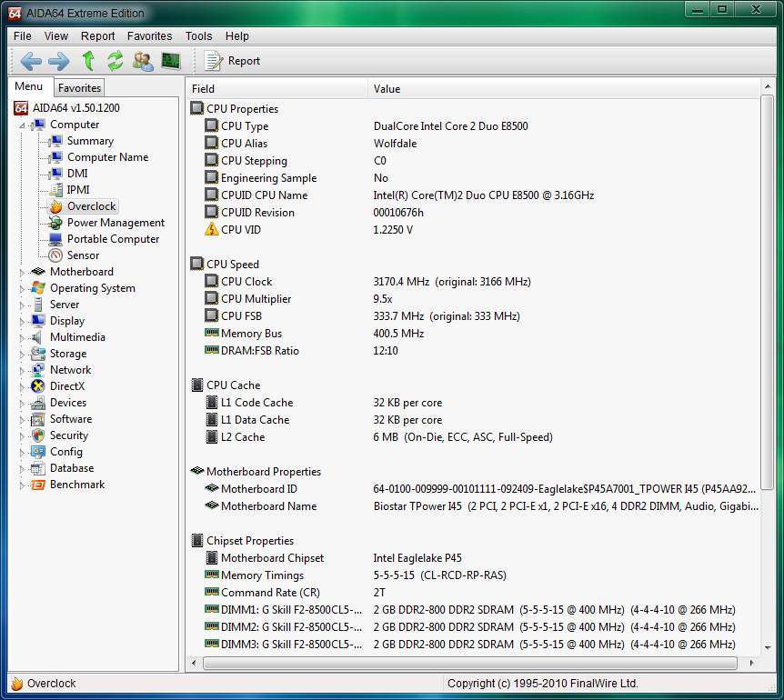Click the vertical scrollbar thumb
Image resolution: width=784 pixels, height=700 pixels.
(768, 293)
